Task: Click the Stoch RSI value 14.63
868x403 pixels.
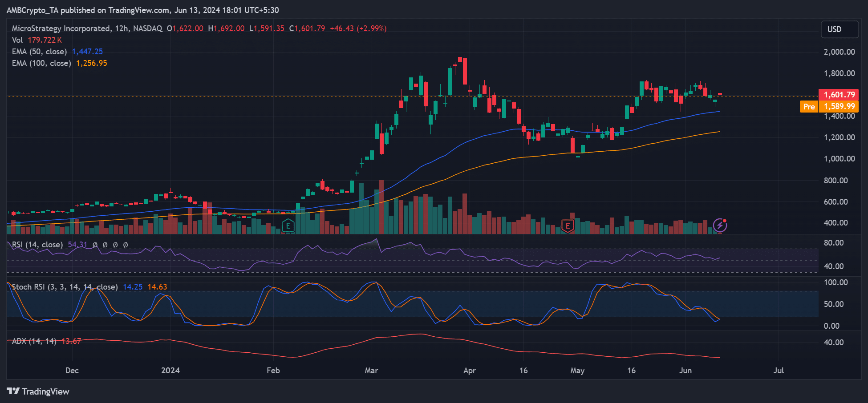Action: click(157, 287)
